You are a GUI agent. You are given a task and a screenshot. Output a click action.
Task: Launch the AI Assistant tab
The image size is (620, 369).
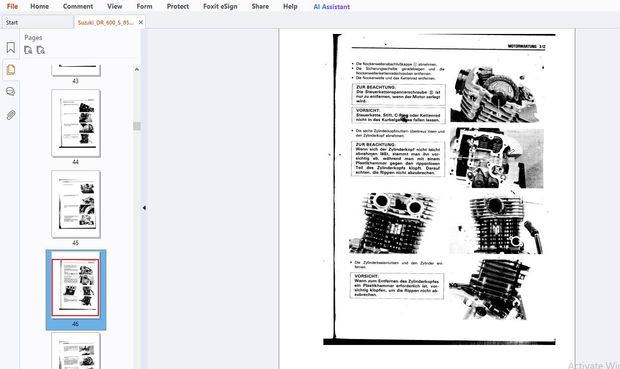(332, 6)
